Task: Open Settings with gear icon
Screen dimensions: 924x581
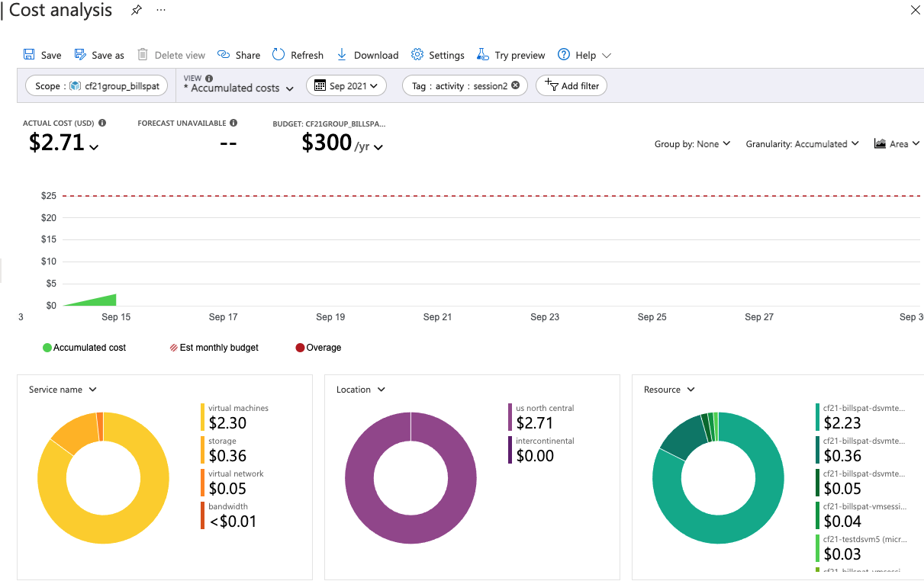Action: pyautogui.click(x=438, y=55)
